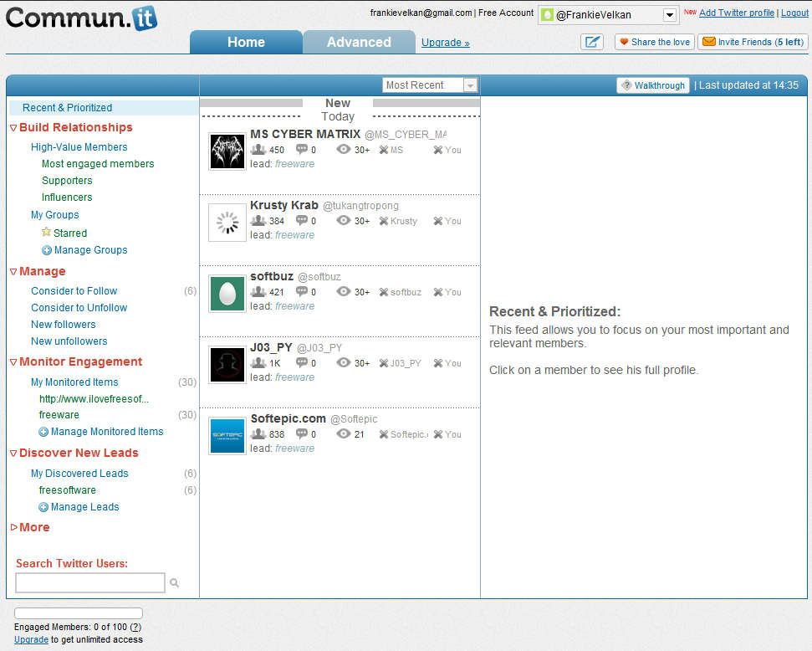Image resolution: width=812 pixels, height=651 pixels.
Task: Click eye icon in softbuz row
Action: tap(344, 291)
